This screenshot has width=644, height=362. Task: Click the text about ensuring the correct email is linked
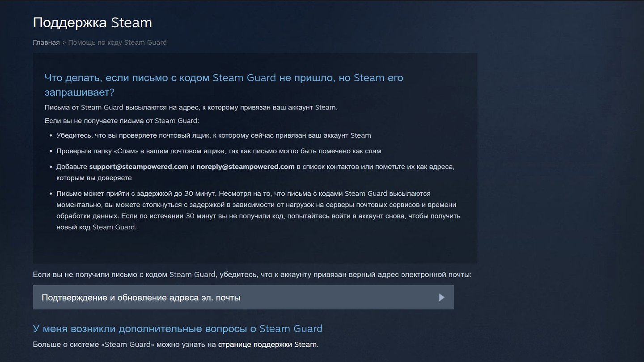coord(252,274)
